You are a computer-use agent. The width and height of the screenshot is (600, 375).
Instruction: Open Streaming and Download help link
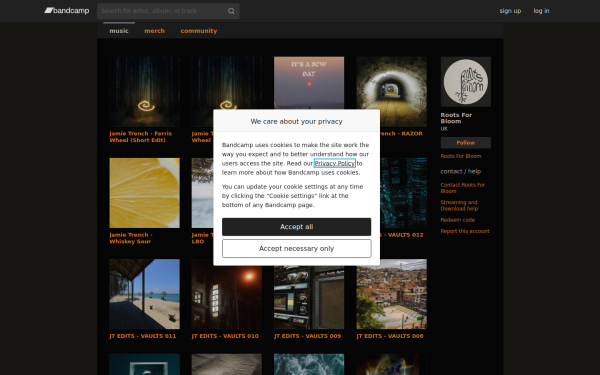(x=459, y=205)
